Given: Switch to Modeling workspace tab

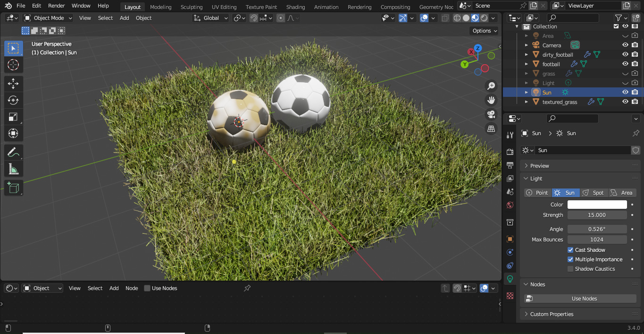Looking at the screenshot, I should (160, 7).
